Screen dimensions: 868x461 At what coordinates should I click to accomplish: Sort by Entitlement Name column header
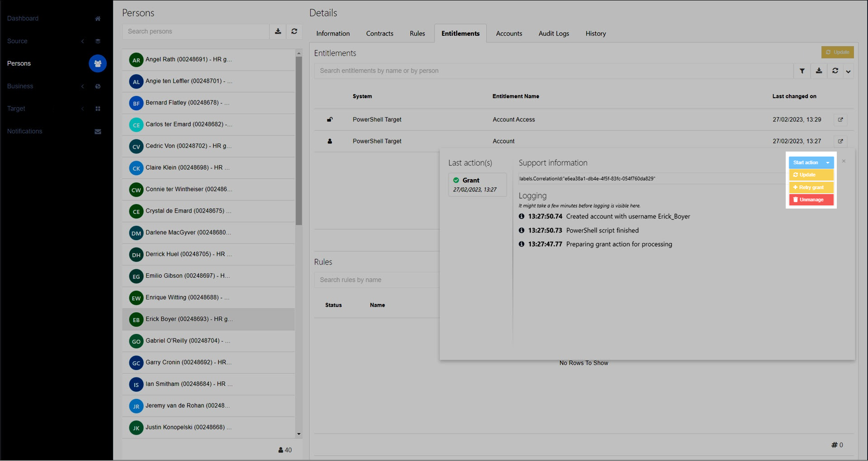(x=516, y=96)
